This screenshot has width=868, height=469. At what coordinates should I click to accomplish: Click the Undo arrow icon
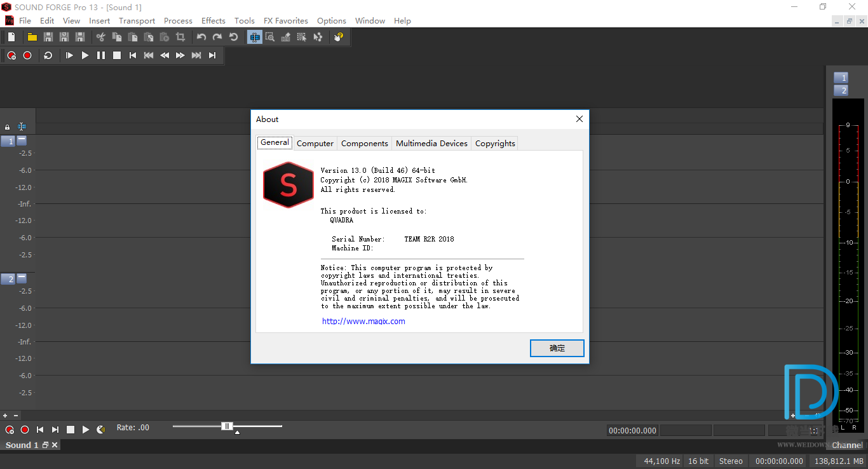(201, 37)
